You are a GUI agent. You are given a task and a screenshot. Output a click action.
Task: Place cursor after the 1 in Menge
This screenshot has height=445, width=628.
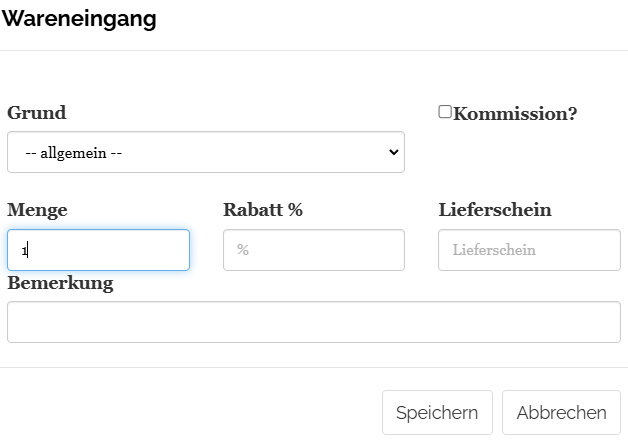point(28,251)
